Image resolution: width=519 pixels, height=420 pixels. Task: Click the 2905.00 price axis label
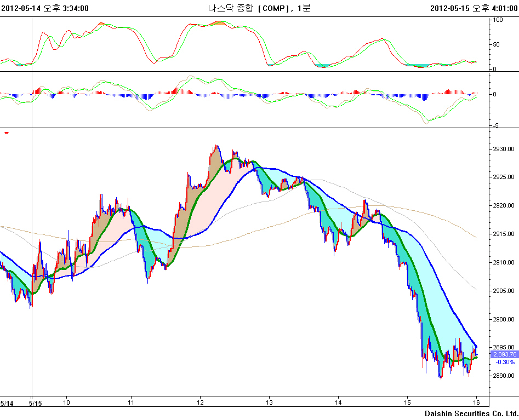(503, 291)
